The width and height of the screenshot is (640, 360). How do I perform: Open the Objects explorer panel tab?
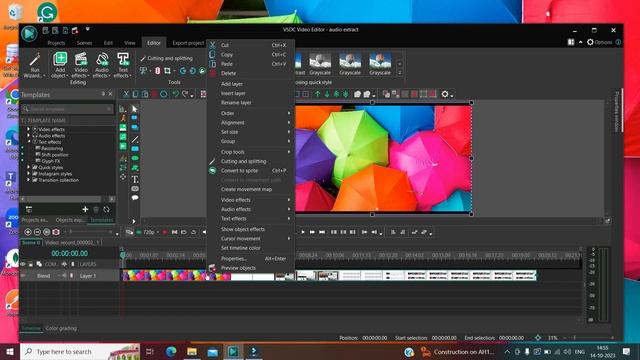point(70,220)
